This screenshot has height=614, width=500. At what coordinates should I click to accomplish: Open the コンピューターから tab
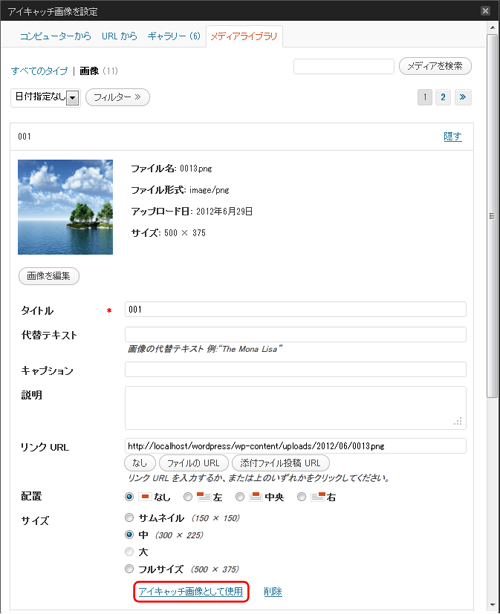point(56,36)
